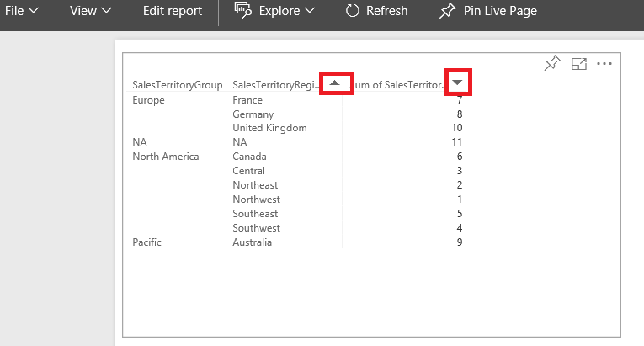The width and height of the screenshot is (644, 346).
Task: Click the pushpin icon beside Pin Live Page
Action: (x=447, y=11)
